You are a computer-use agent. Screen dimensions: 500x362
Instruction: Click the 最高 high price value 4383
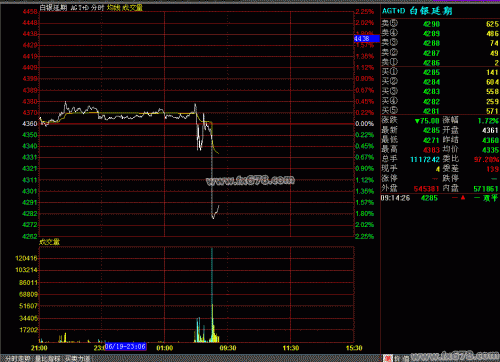coord(431,150)
